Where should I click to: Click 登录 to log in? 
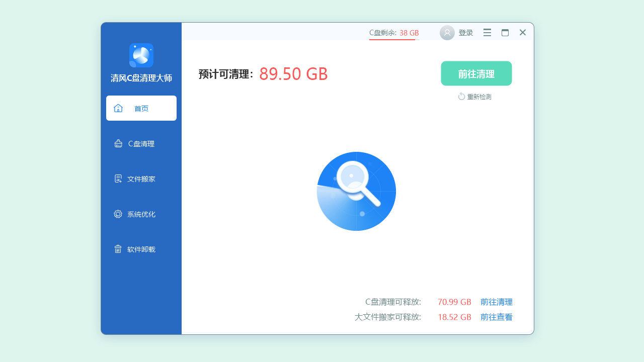click(466, 32)
